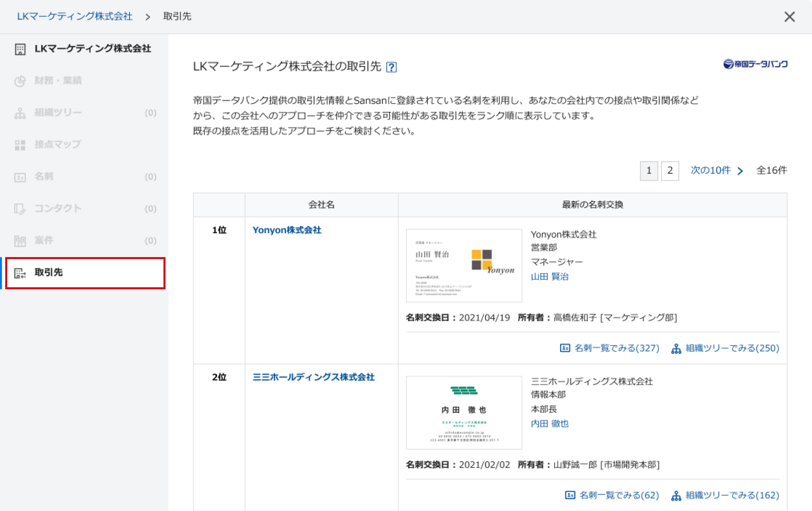Viewport: 812px width, 511px height.
Task: Click the card icon next to 名刺一覧でみる(62)
Action: pyautogui.click(x=570, y=495)
